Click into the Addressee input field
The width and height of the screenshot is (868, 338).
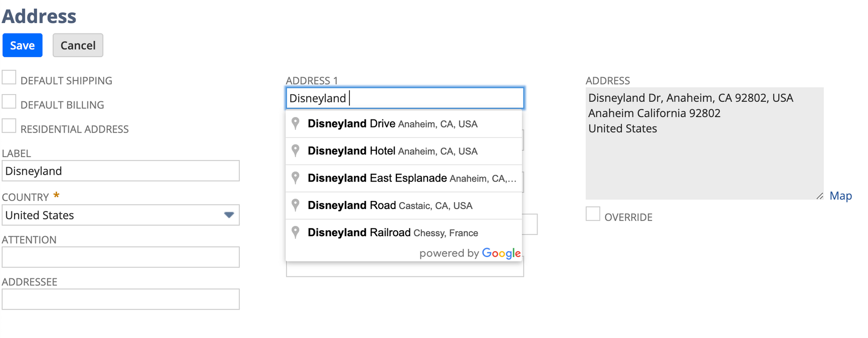(x=121, y=299)
